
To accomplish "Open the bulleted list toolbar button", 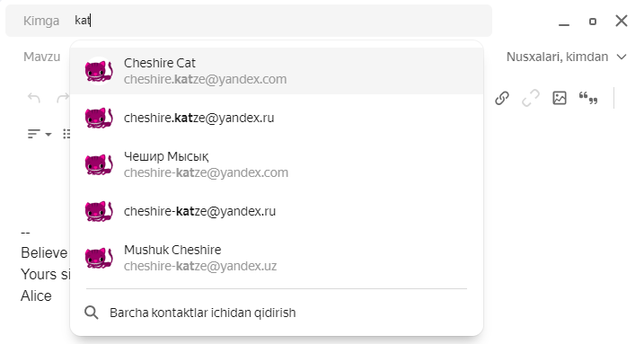I will pos(66,134).
